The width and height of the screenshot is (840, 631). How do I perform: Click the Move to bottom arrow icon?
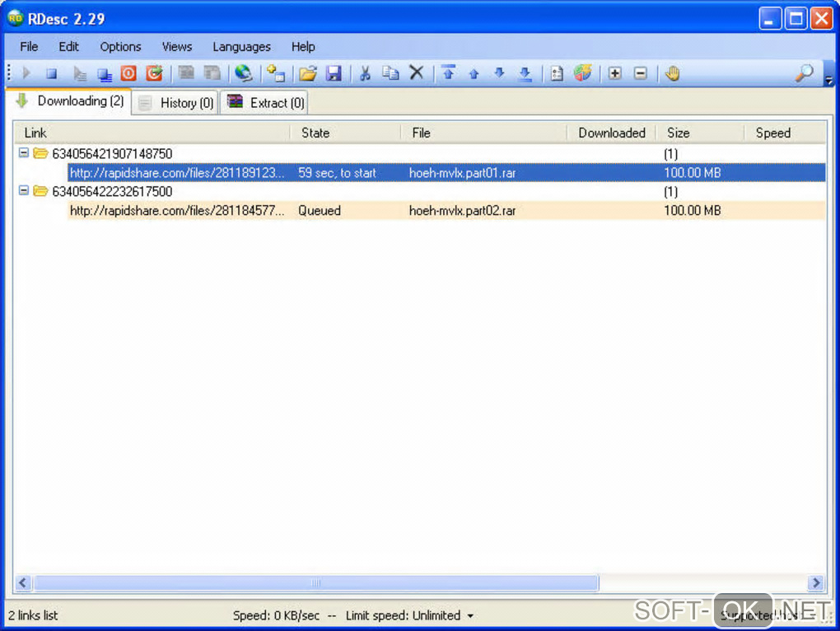click(x=525, y=73)
